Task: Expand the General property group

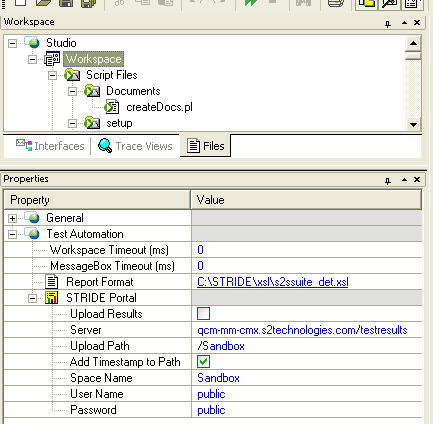Action: [12, 218]
